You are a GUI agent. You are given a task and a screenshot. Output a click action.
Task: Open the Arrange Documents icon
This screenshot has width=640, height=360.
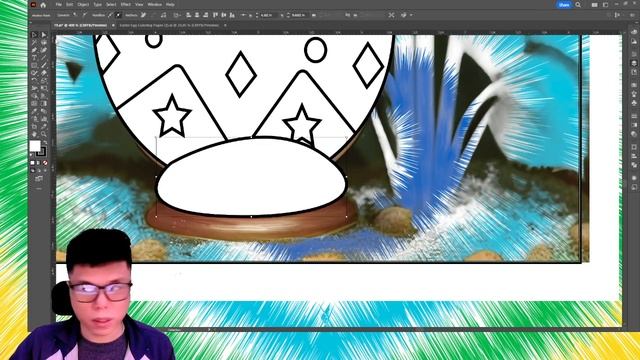click(595, 4)
